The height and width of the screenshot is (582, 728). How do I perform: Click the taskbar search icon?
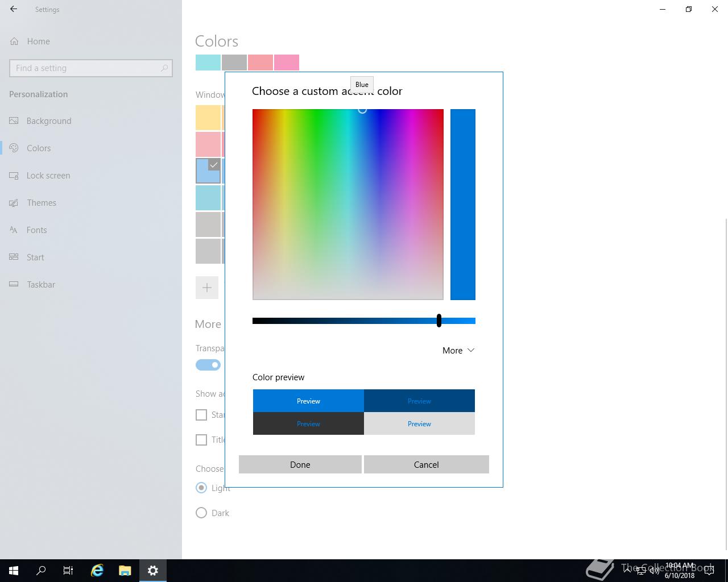point(41,571)
